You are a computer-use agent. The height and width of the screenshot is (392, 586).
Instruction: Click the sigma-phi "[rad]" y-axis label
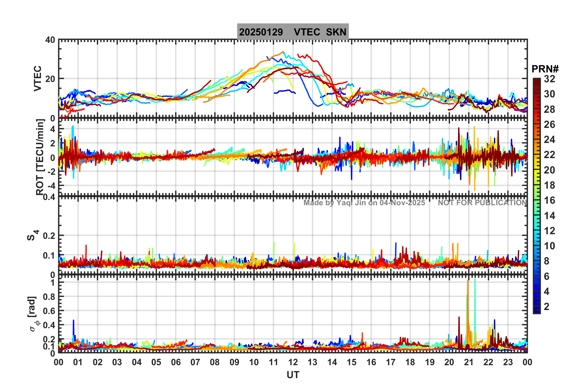coord(33,314)
